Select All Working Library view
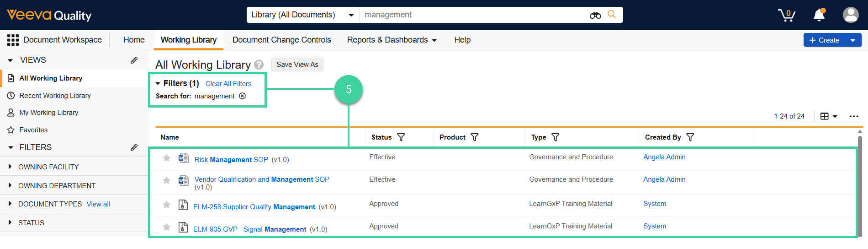This screenshot has width=868, height=249. point(74,78)
